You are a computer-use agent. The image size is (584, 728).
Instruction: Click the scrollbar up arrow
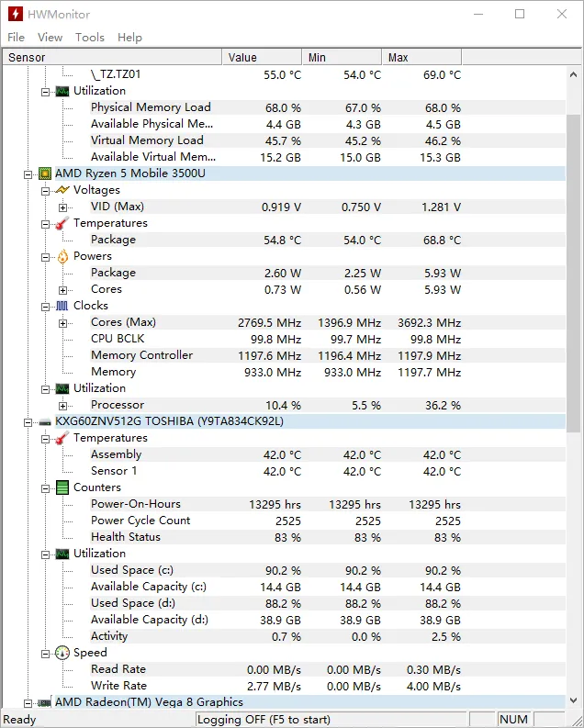coord(573,74)
